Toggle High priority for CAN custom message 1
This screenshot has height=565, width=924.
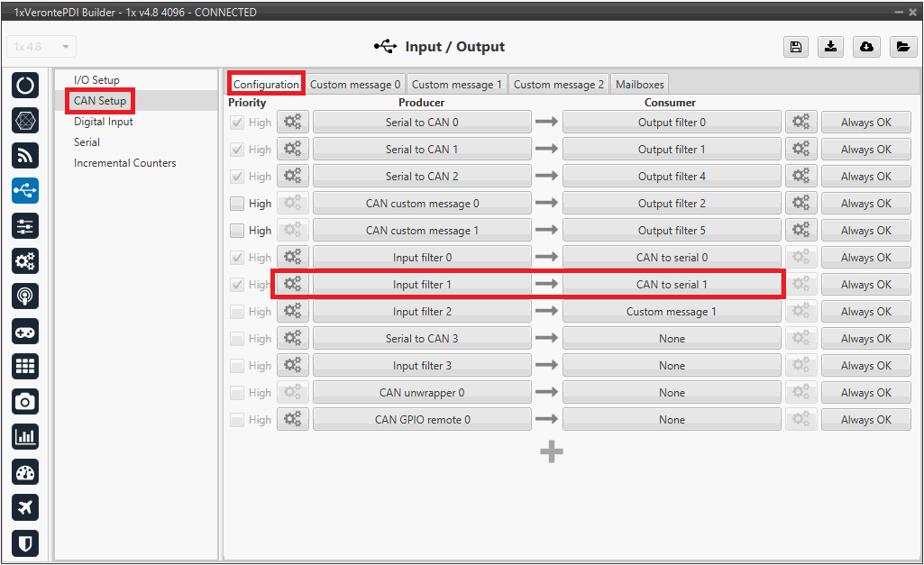[x=237, y=231]
